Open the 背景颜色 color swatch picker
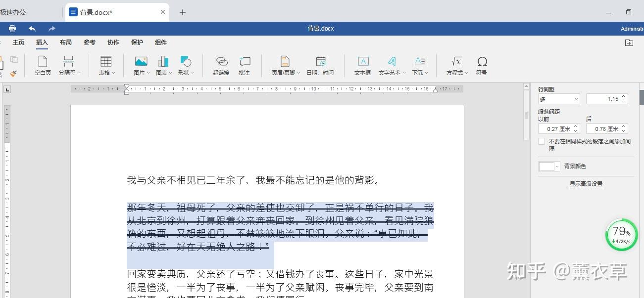 pos(549,167)
